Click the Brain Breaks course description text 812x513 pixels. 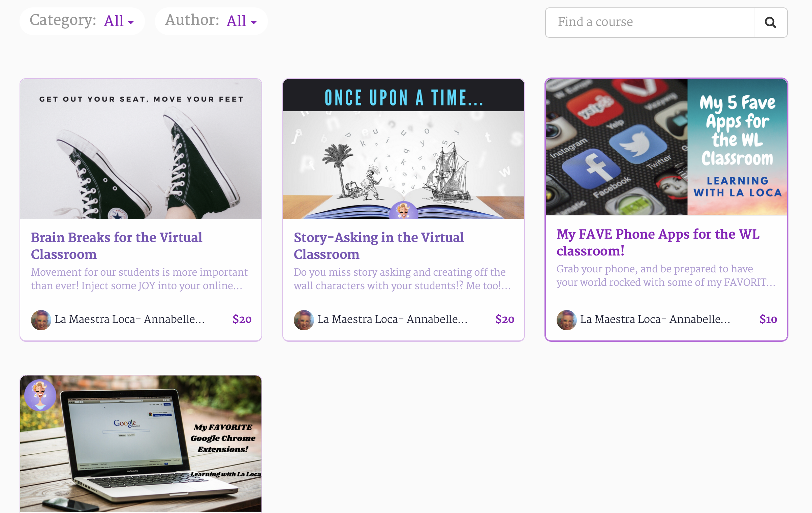139,279
